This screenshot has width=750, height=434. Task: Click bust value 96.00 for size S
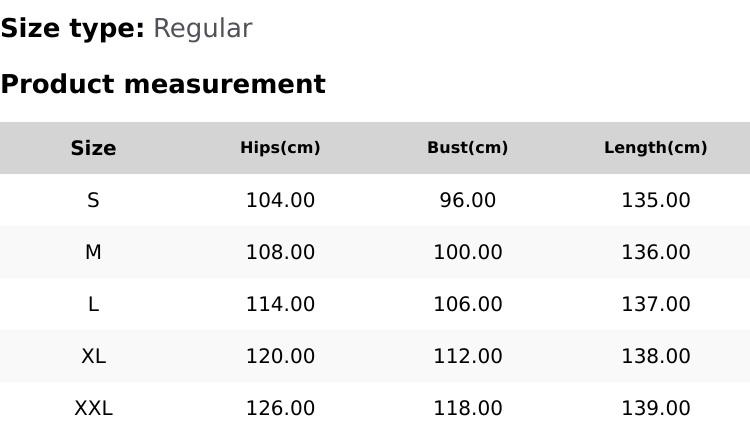coord(467,200)
